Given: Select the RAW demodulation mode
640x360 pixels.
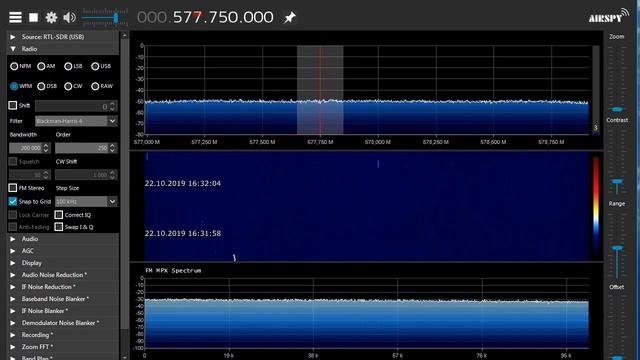Looking at the screenshot, I should click(x=95, y=86).
